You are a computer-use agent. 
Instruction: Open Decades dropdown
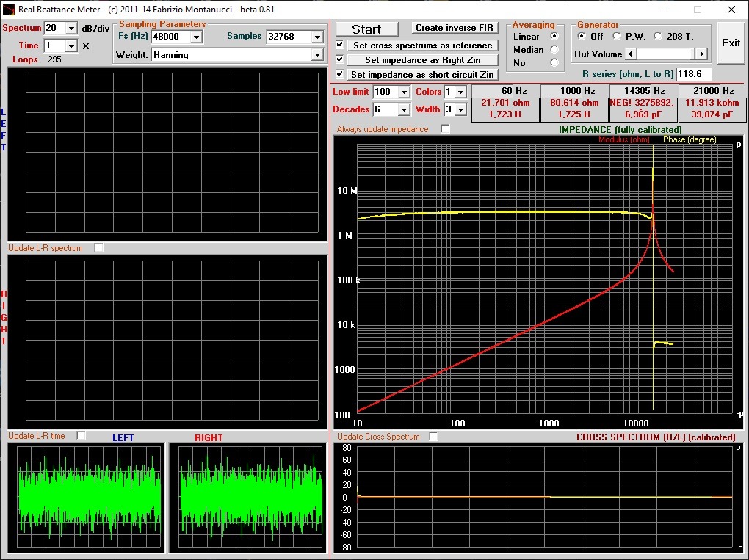click(404, 110)
